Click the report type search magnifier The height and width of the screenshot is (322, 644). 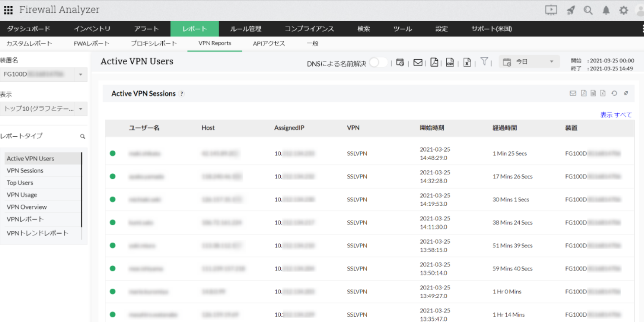(83, 136)
